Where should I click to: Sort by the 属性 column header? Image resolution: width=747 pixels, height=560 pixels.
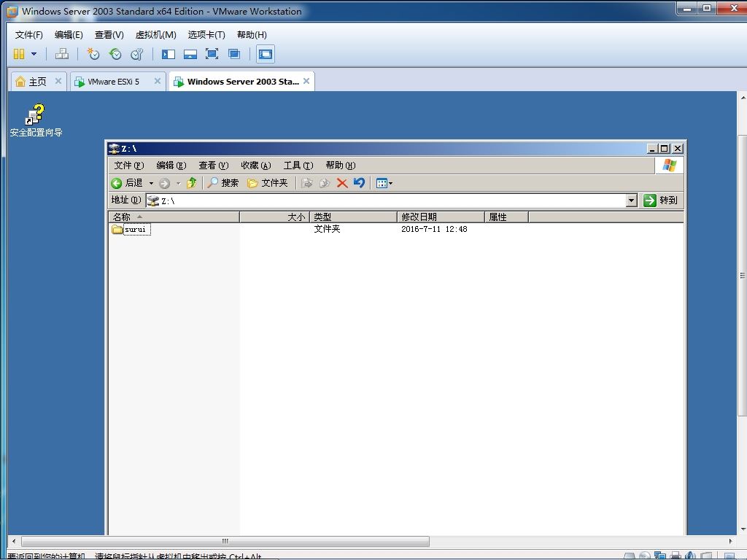506,217
